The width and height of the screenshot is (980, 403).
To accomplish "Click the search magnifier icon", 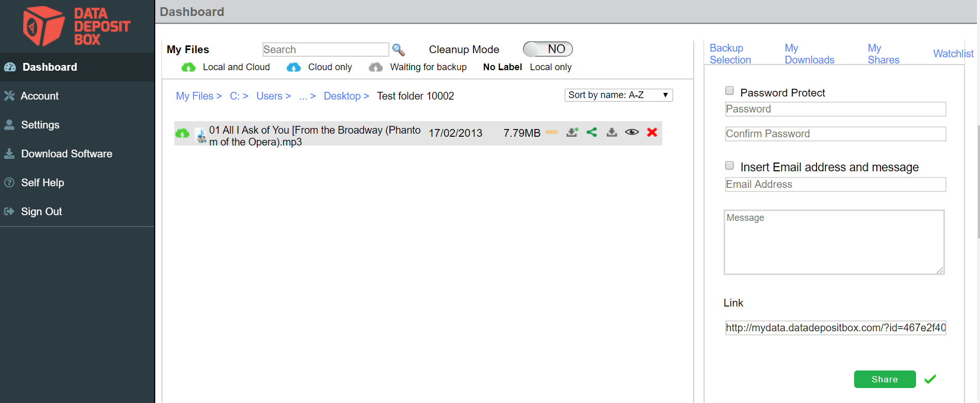I will point(398,50).
